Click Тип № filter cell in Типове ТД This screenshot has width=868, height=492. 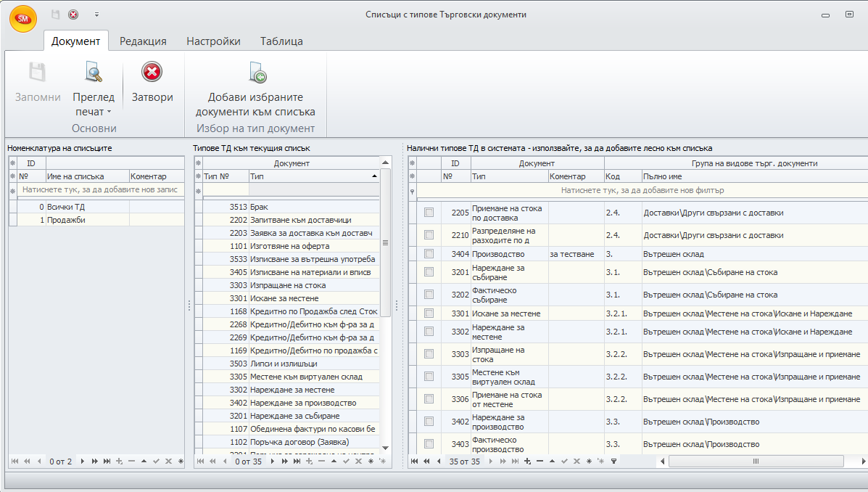[x=226, y=190]
